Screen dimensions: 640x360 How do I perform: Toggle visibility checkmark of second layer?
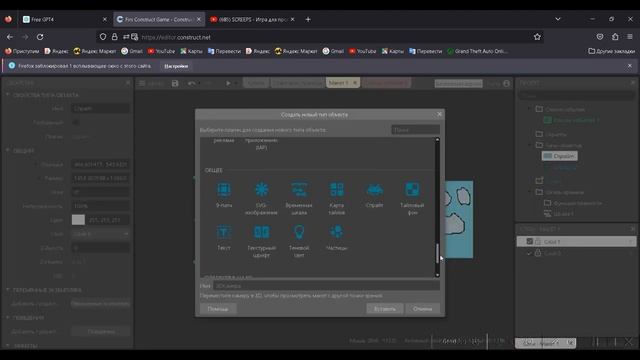click(x=529, y=253)
